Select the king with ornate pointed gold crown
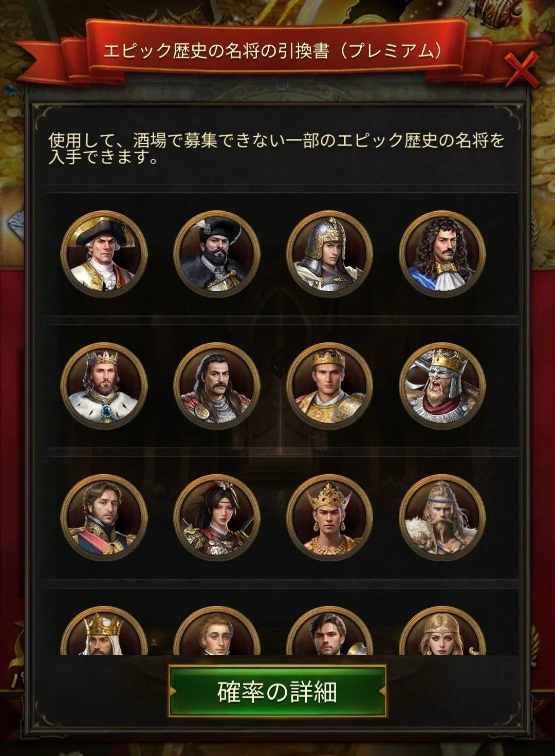The height and width of the screenshot is (756, 555). pyautogui.click(x=329, y=518)
